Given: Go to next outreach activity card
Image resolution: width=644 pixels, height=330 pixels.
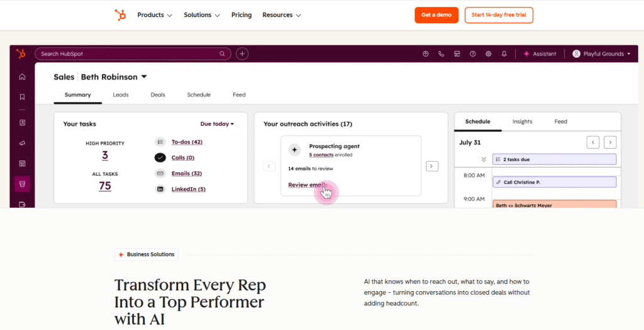Looking at the screenshot, I should [432, 166].
